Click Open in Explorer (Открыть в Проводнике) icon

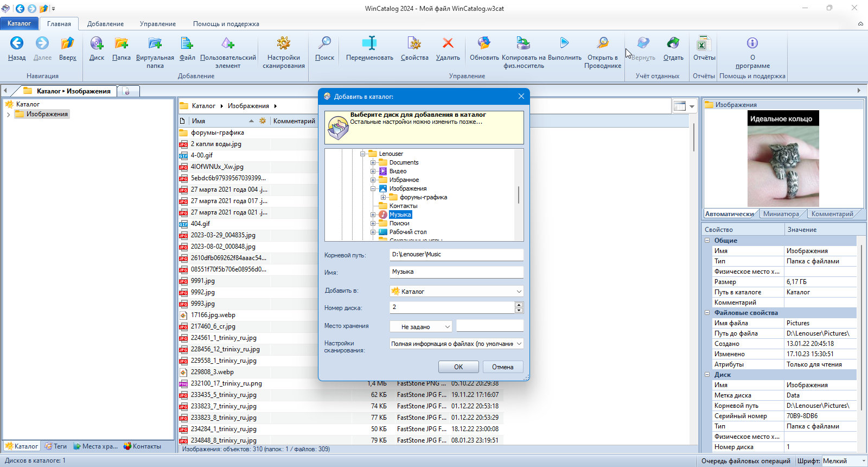(603, 43)
